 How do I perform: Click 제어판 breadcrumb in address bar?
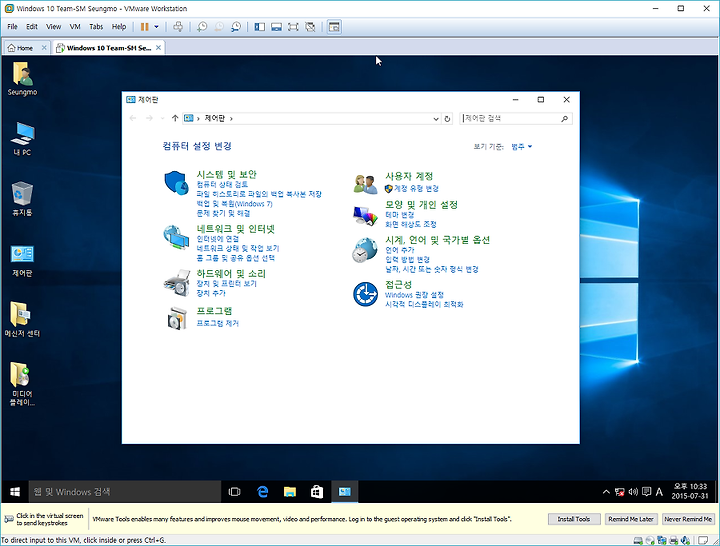click(x=214, y=118)
